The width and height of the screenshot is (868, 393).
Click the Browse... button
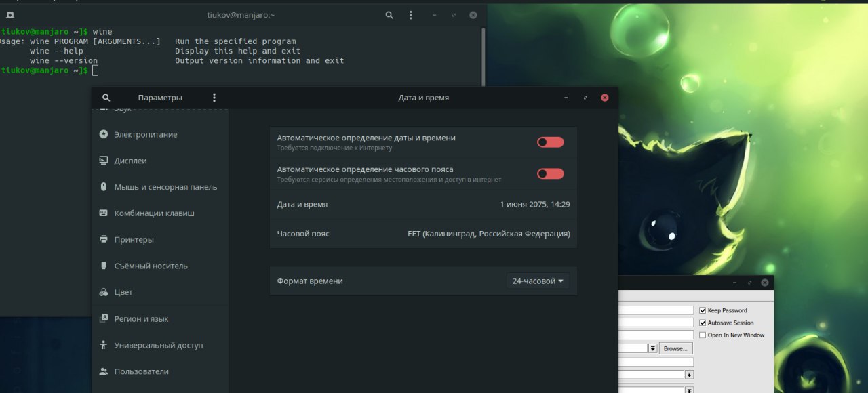click(x=675, y=348)
